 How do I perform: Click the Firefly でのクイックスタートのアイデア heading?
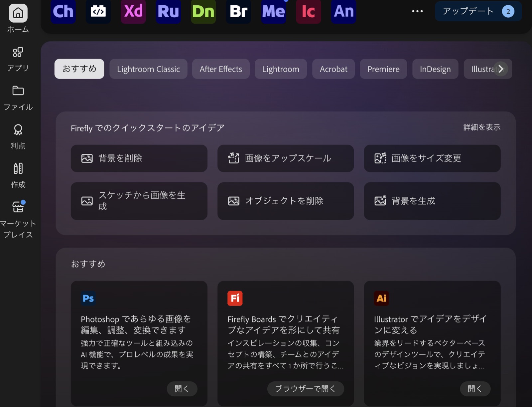[x=148, y=128]
